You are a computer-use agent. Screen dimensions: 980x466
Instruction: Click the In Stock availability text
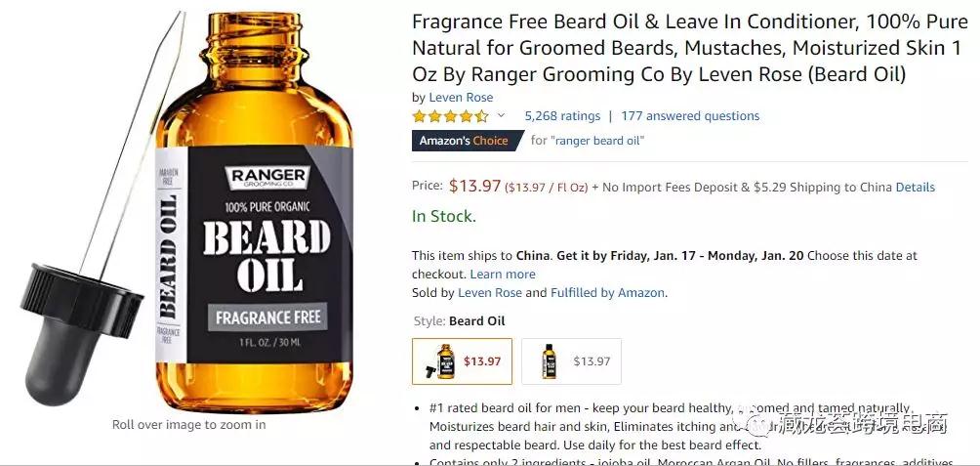(444, 217)
